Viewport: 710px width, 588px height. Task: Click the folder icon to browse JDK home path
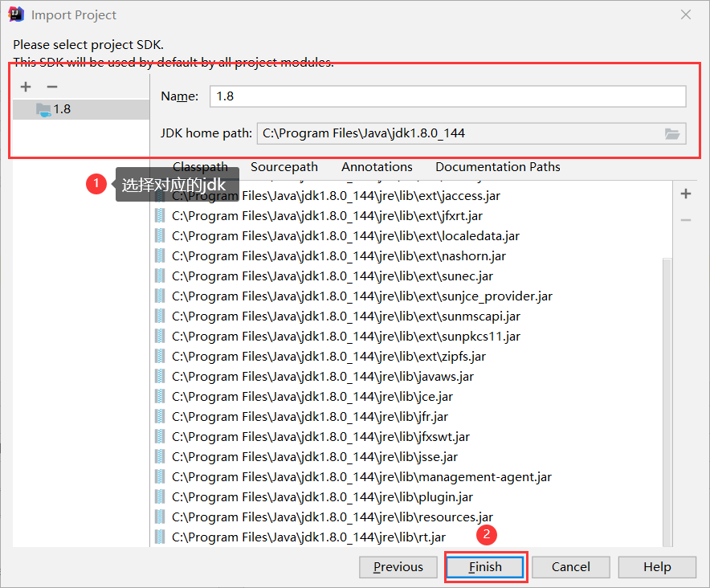pos(672,134)
